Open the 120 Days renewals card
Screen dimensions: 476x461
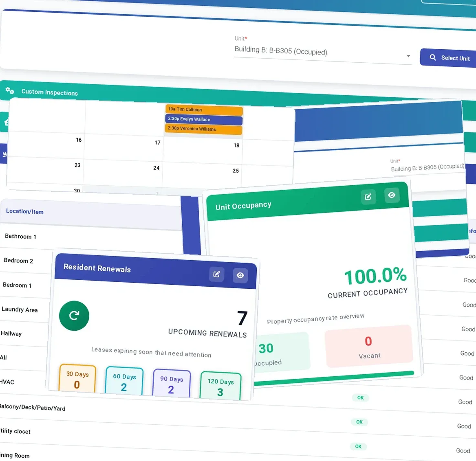(220, 386)
